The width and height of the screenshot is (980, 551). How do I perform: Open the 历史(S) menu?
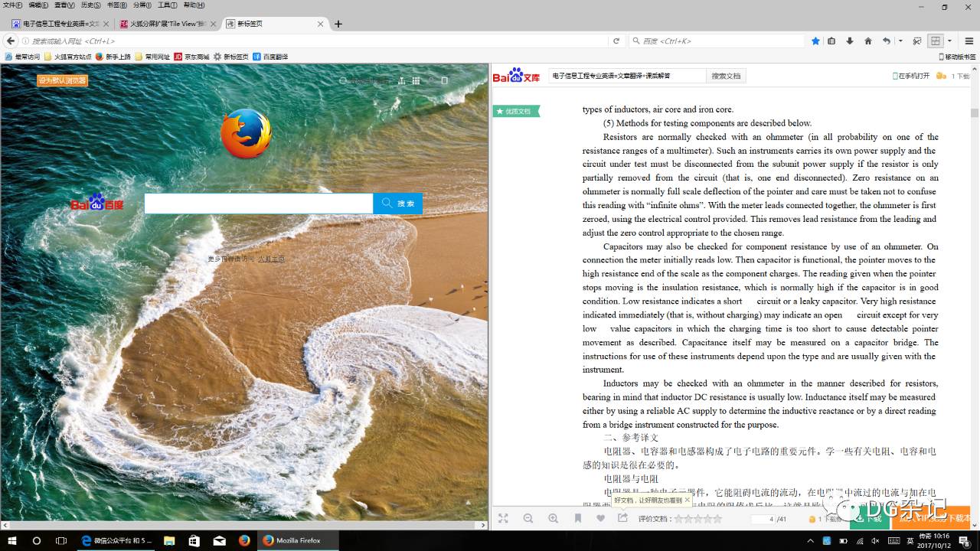click(x=90, y=5)
